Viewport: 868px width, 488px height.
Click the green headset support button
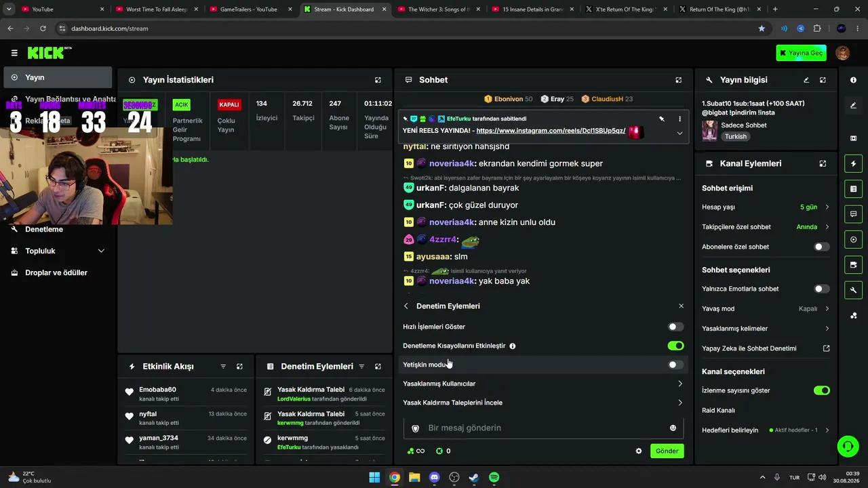point(848,446)
